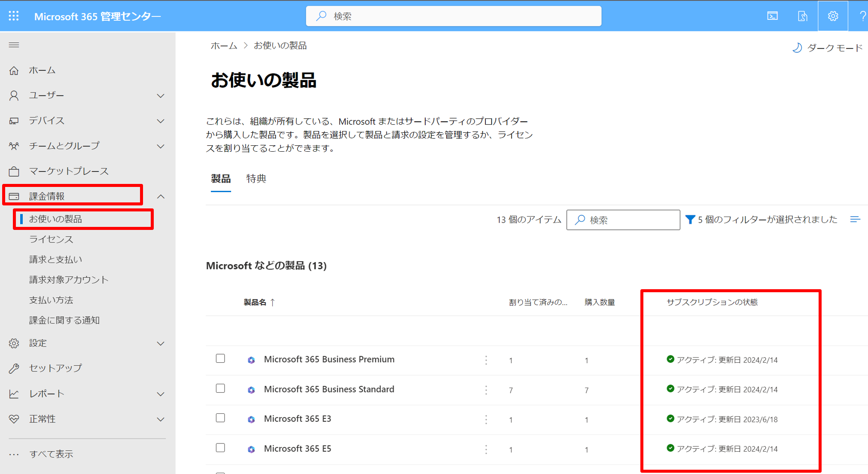The height and width of the screenshot is (474, 868).
Task: Expand the 正常性 menu chevron
Action: tap(161, 419)
